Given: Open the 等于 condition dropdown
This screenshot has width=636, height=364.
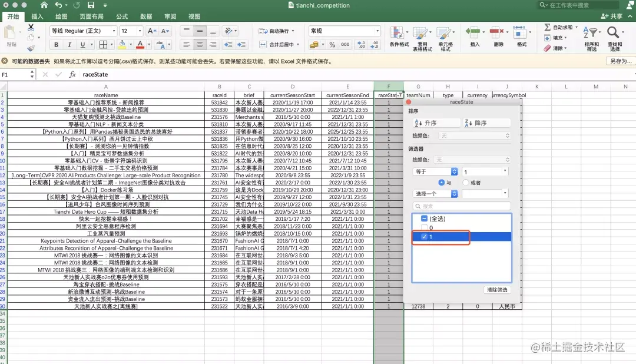Looking at the screenshot, I should (435, 171).
